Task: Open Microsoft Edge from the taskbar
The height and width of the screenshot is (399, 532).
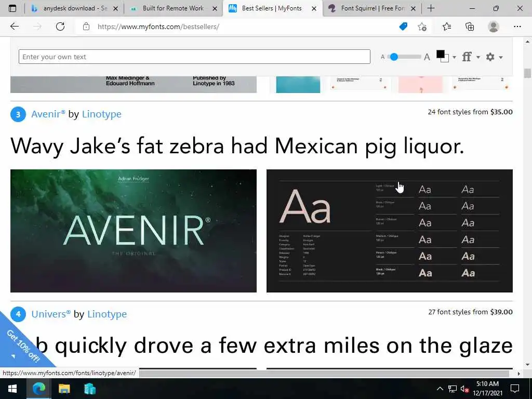Action: (38, 389)
